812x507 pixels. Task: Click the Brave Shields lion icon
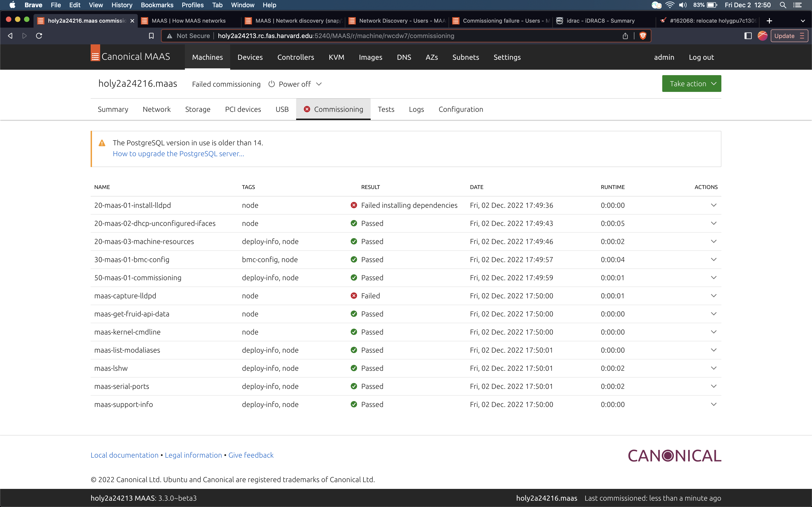click(x=643, y=36)
